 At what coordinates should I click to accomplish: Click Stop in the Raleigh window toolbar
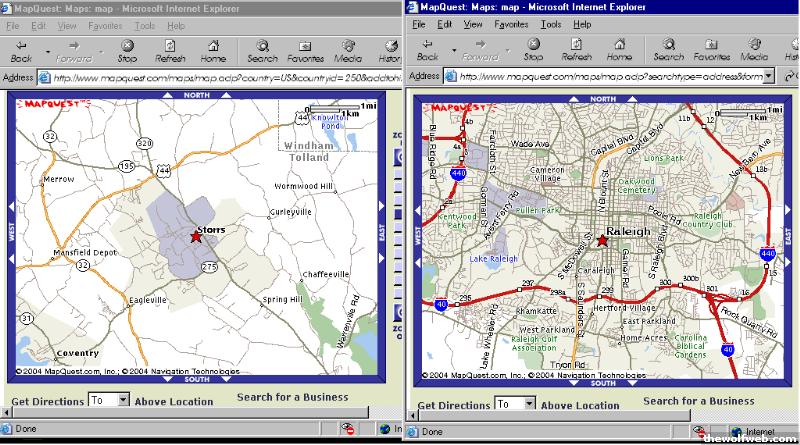click(533, 50)
